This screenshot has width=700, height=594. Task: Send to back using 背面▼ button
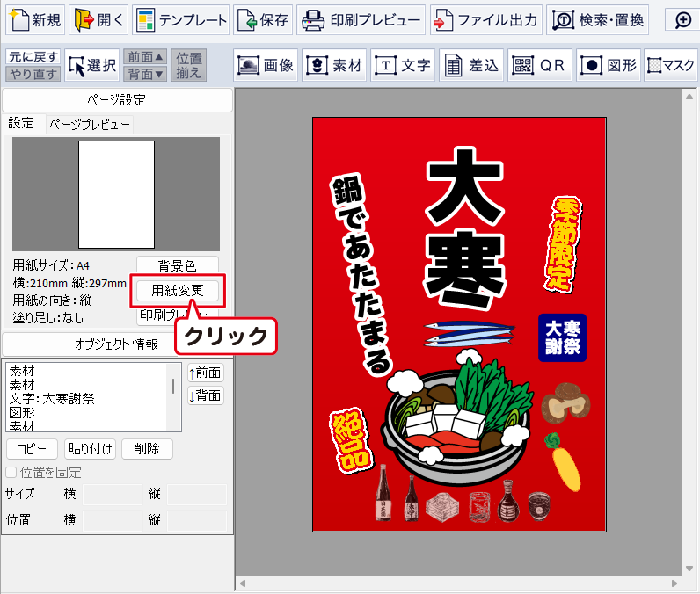[x=144, y=74]
